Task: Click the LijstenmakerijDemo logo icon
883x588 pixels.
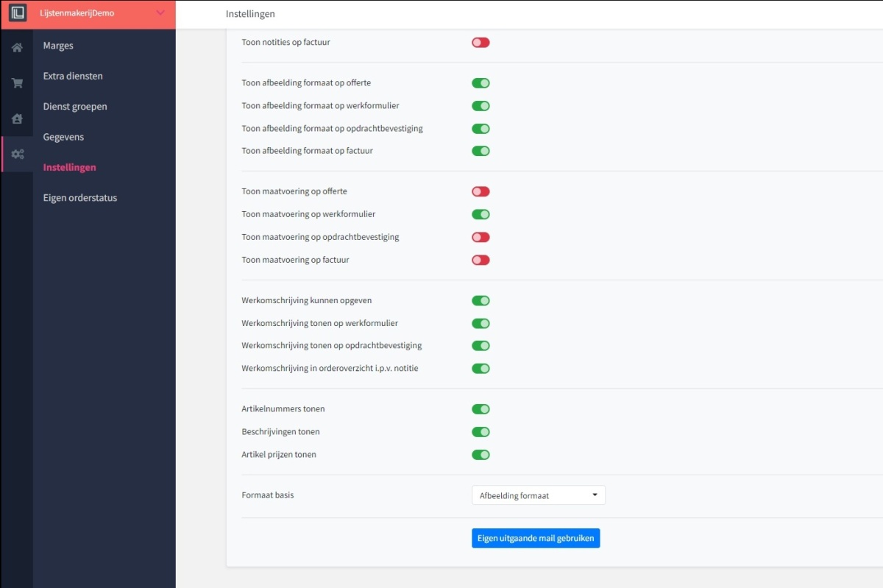Action: tap(17, 13)
